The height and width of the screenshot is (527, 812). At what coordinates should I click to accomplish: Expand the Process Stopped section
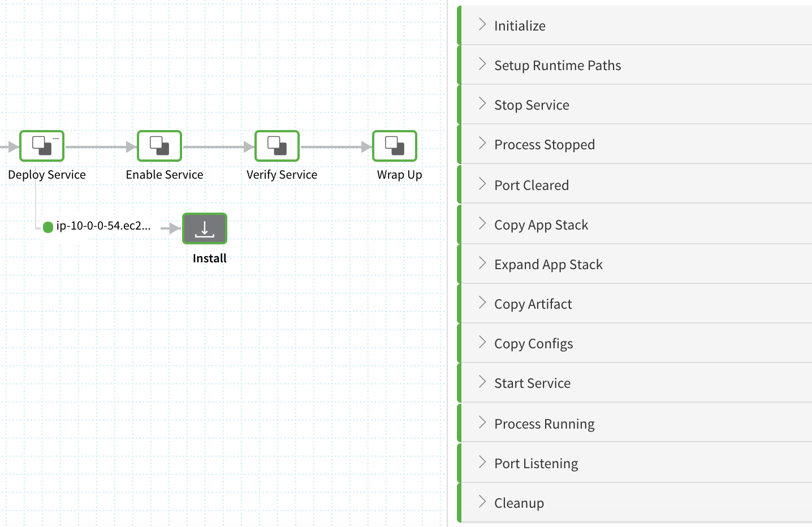pyautogui.click(x=634, y=144)
